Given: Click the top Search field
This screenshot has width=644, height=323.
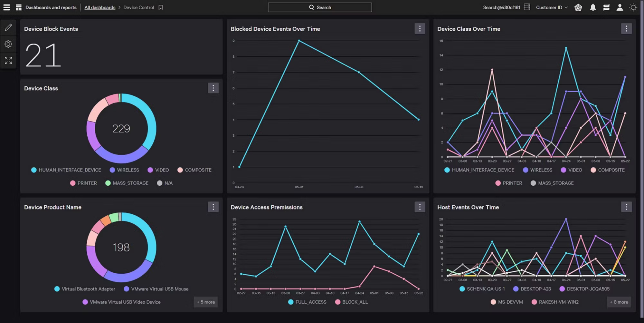Looking at the screenshot, I should (x=320, y=7).
